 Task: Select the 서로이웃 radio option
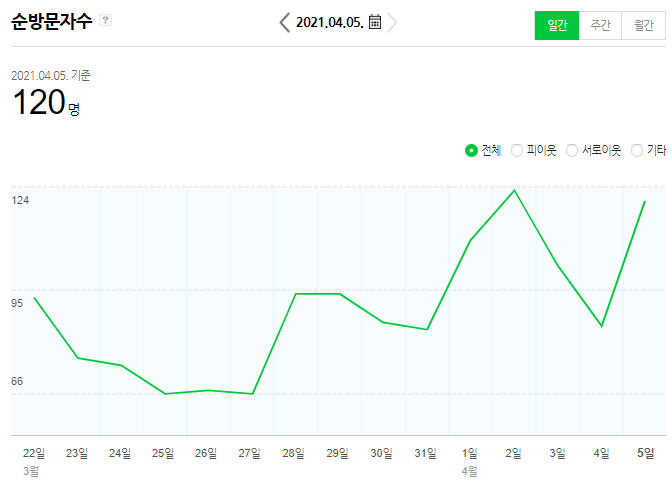[x=572, y=150]
